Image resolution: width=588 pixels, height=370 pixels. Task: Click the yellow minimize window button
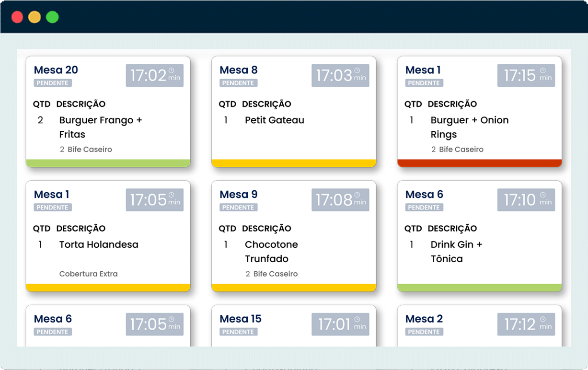35,18
